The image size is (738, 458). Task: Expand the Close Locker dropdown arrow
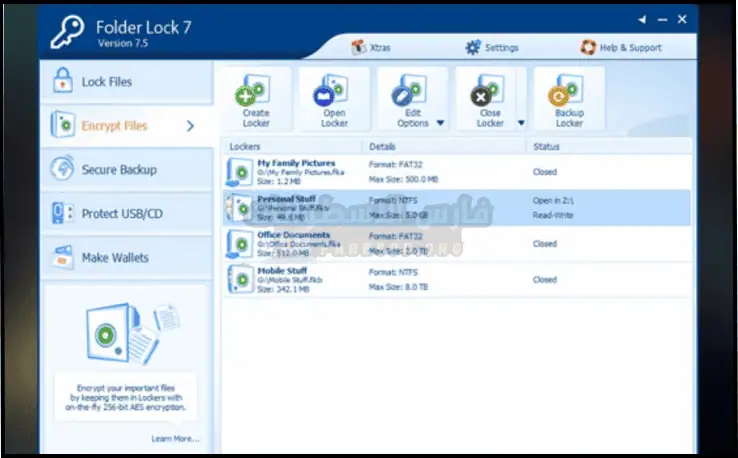click(520, 124)
